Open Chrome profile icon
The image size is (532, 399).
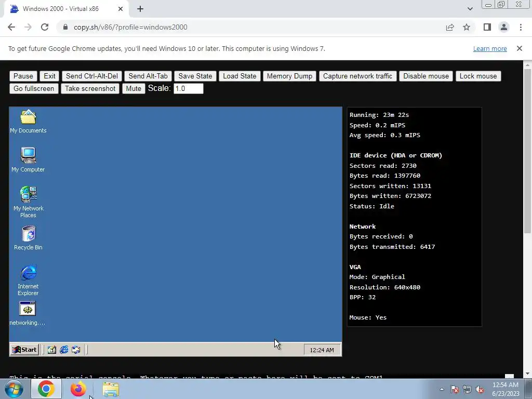[504, 27]
